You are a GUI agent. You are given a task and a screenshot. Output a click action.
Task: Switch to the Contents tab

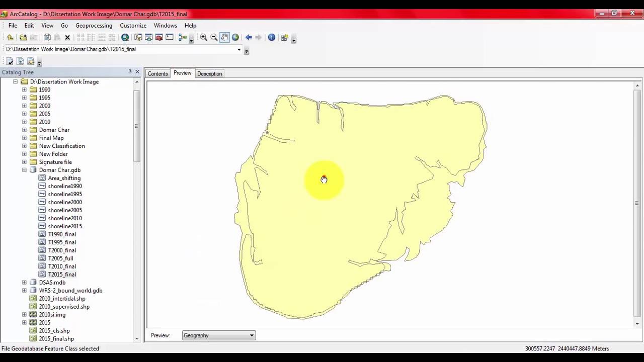point(157,73)
